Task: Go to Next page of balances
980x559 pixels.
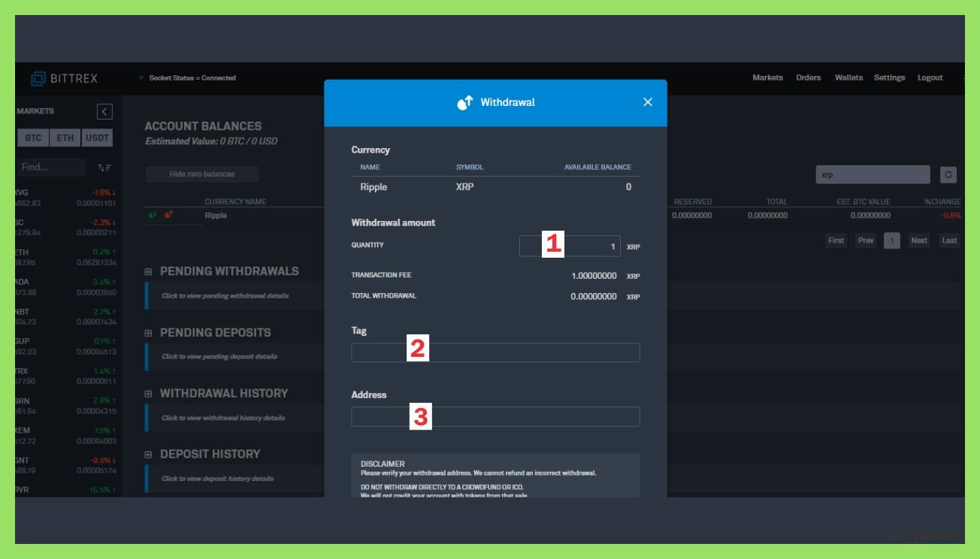Action: click(x=918, y=240)
